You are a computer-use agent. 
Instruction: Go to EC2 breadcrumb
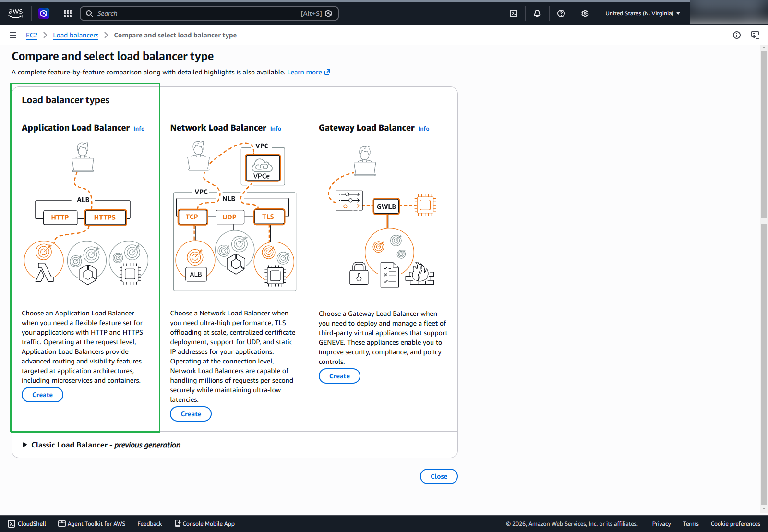pos(32,35)
